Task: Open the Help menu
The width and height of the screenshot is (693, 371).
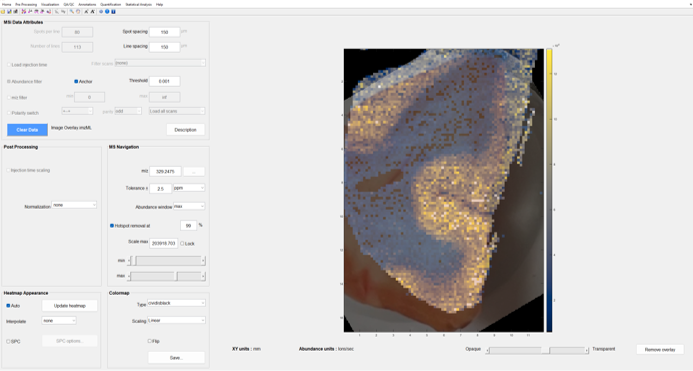Action: click(x=160, y=4)
